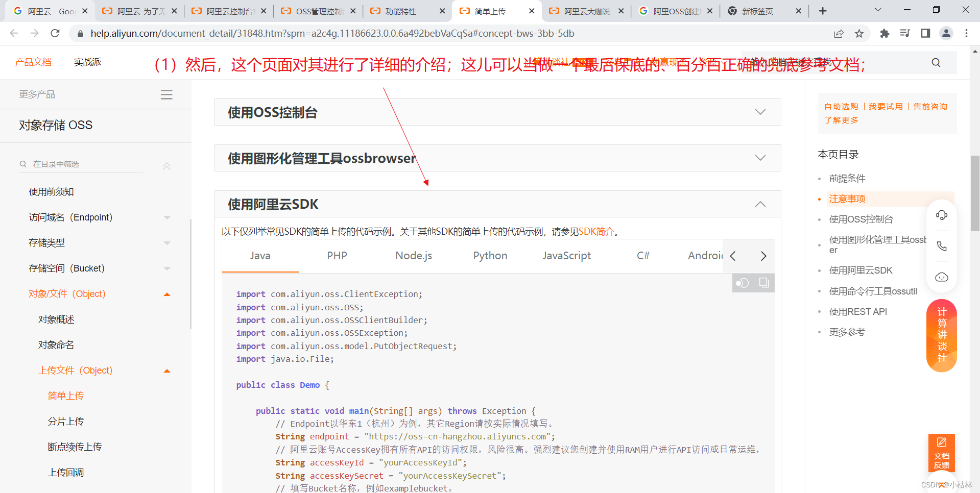The height and width of the screenshot is (493, 980).
Task: Click the headset customer service icon
Action: [942, 215]
